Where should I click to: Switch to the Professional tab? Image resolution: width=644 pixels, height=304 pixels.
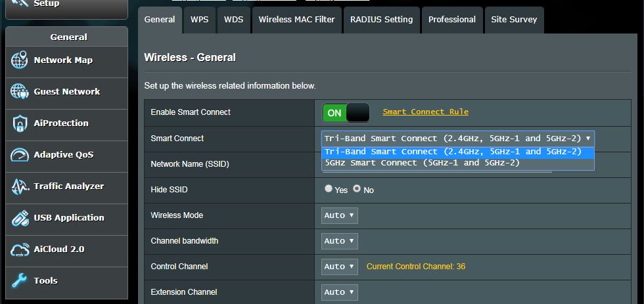[452, 20]
